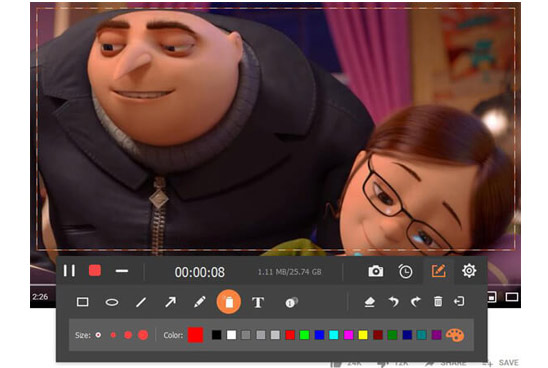This screenshot has height=368, width=548.
Task: Click the video player miniplayer icon
Action: [x=492, y=297]
